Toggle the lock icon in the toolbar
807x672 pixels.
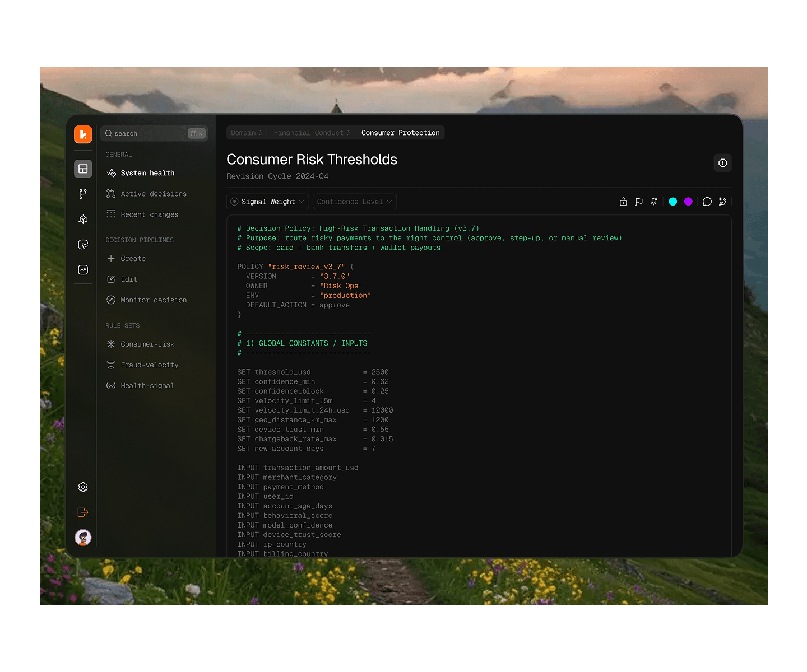pyautogui.click(x=623, y=202)
